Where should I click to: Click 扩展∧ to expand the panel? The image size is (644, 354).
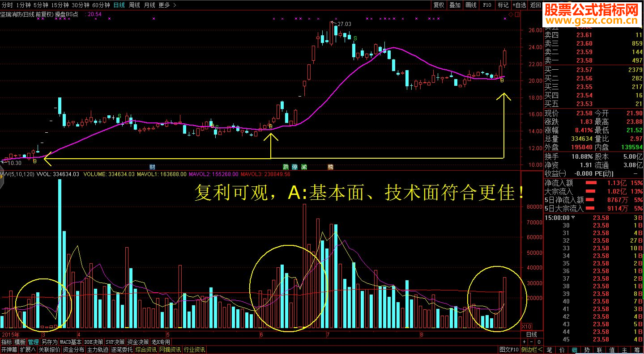coord(27,350)
